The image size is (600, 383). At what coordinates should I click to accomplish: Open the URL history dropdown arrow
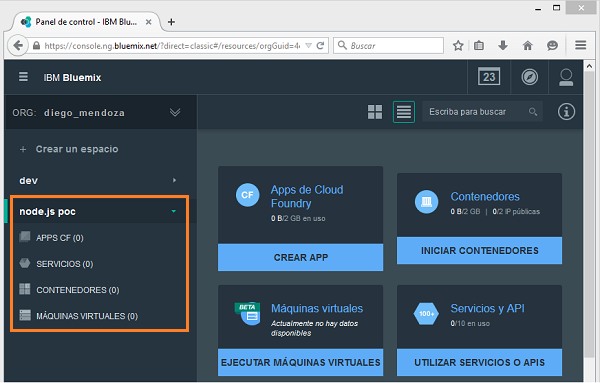[x=308, y=46]
